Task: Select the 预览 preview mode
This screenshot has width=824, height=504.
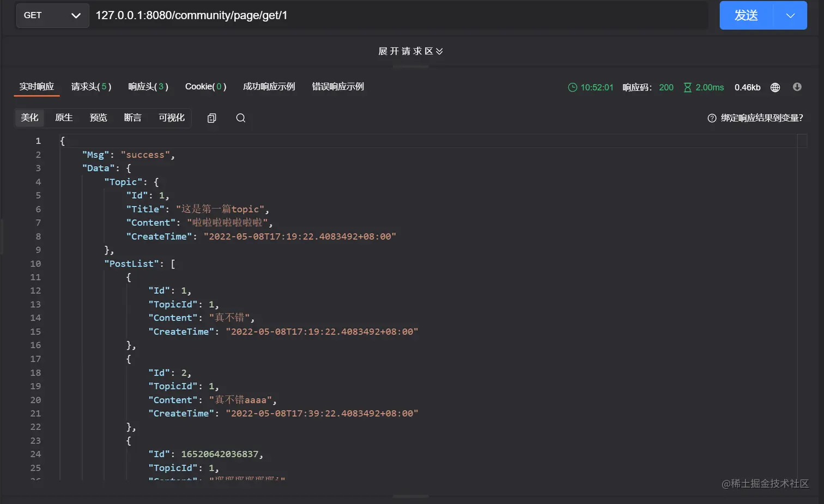Action: point(98,118)
